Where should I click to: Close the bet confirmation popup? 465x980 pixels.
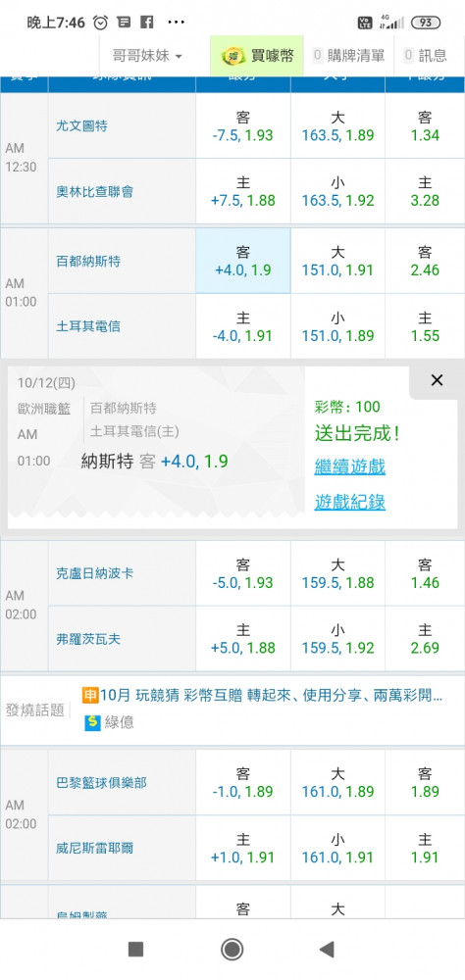pyautogui.click(x=437, y=380)
